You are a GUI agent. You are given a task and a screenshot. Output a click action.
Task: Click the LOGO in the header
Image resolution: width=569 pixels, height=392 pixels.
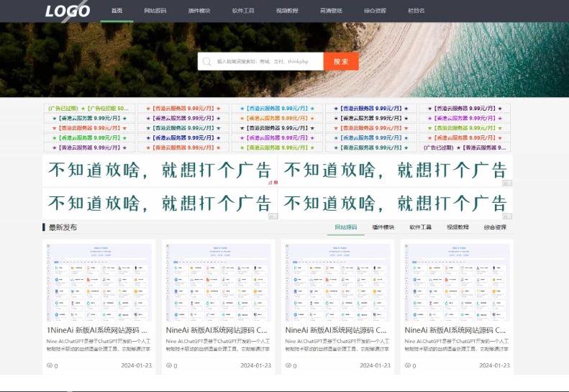[x=68, y=11]
